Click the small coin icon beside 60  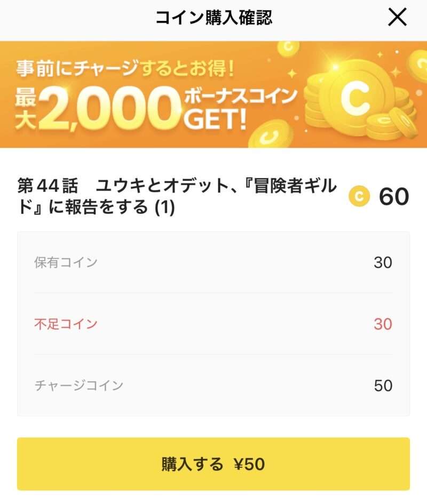[x=359, y=197]
